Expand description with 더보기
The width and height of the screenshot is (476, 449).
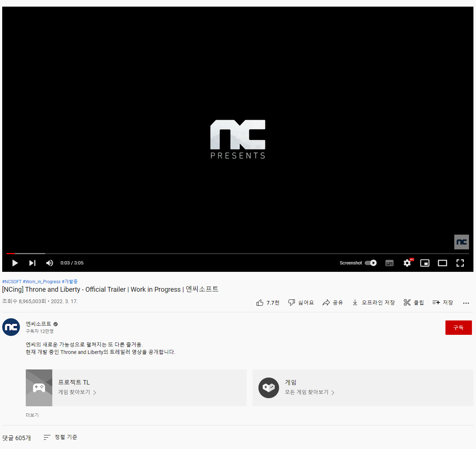[32, 415]
